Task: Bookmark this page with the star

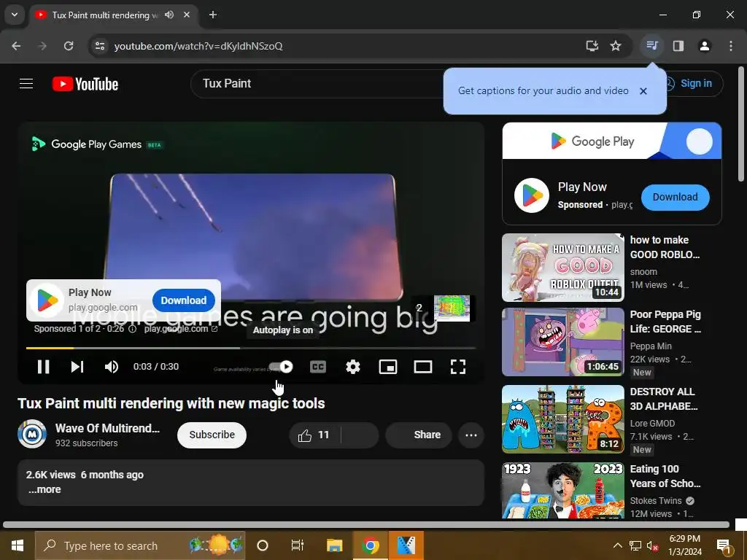Action: [616, 46]
